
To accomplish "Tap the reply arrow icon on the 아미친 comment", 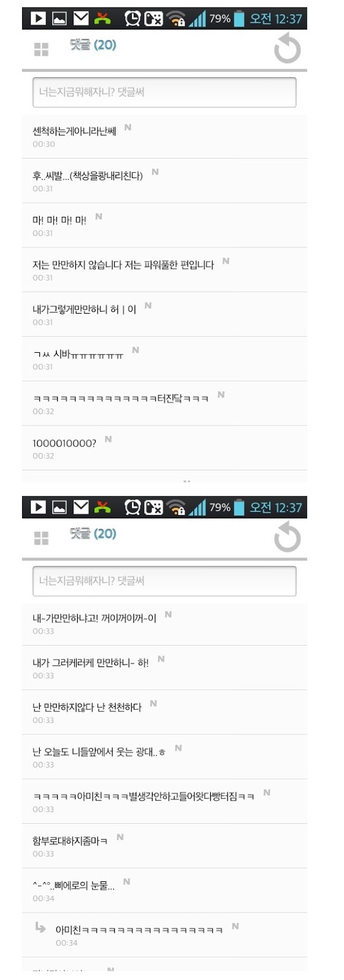I will (40, 927).
